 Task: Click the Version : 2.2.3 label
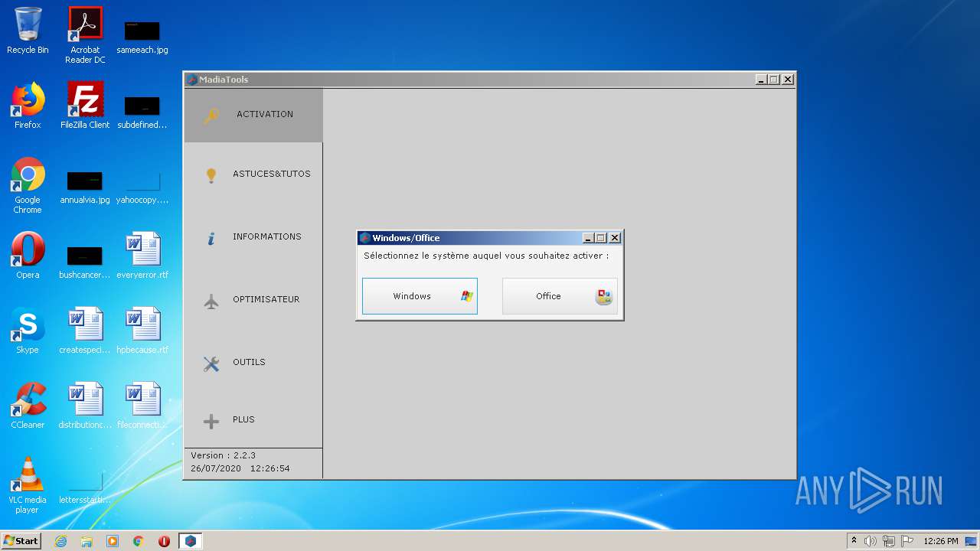[223, 455]
